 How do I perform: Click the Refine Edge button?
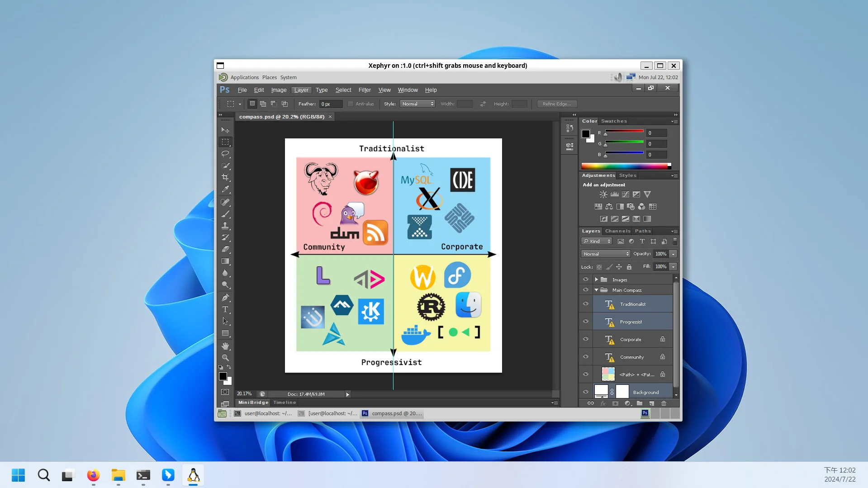pyautogui.click(x=557, y=104)
